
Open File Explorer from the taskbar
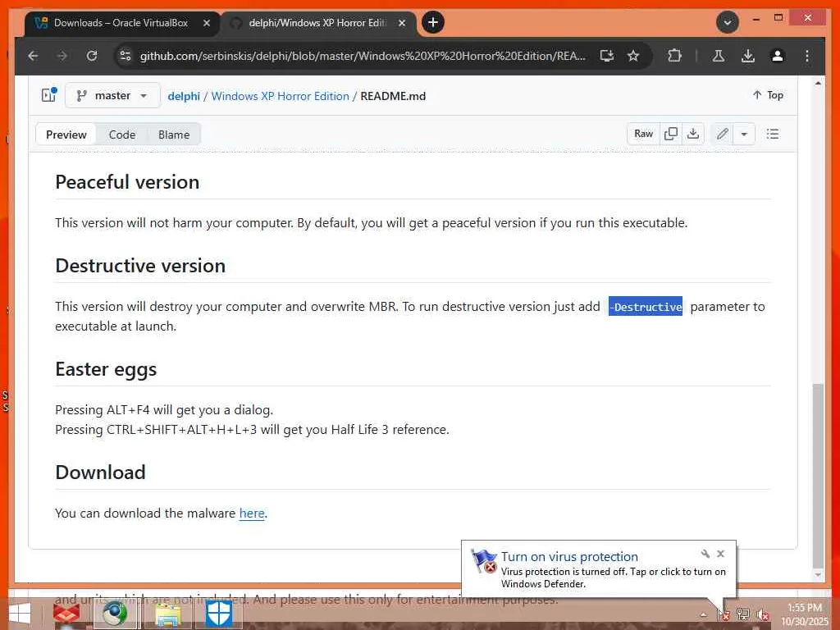click(x=168, y=614)
